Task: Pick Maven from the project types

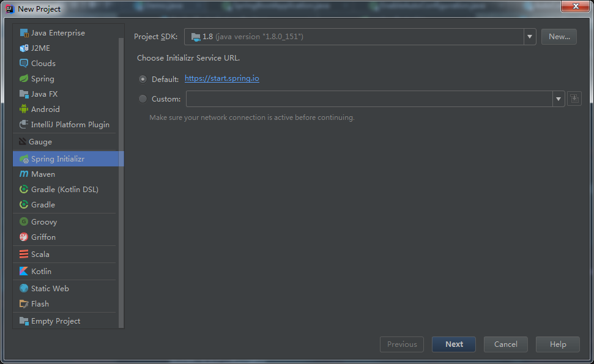Action: 66,174
